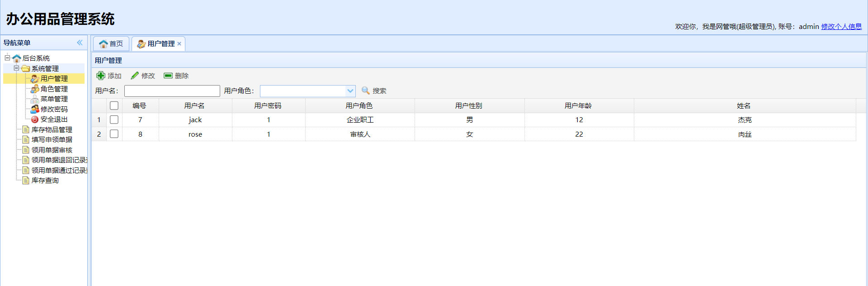Click the 搜索 button label
868x286 pixels.
tap(379, 91)
